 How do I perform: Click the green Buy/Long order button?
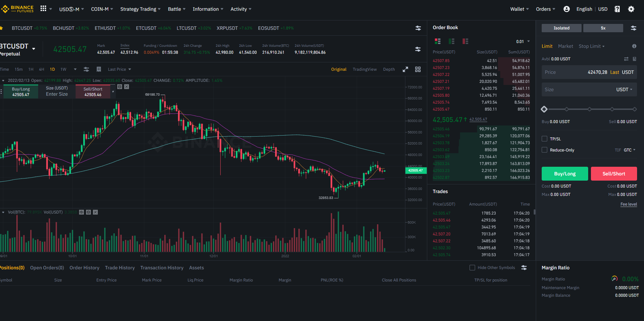pos(565,174)
